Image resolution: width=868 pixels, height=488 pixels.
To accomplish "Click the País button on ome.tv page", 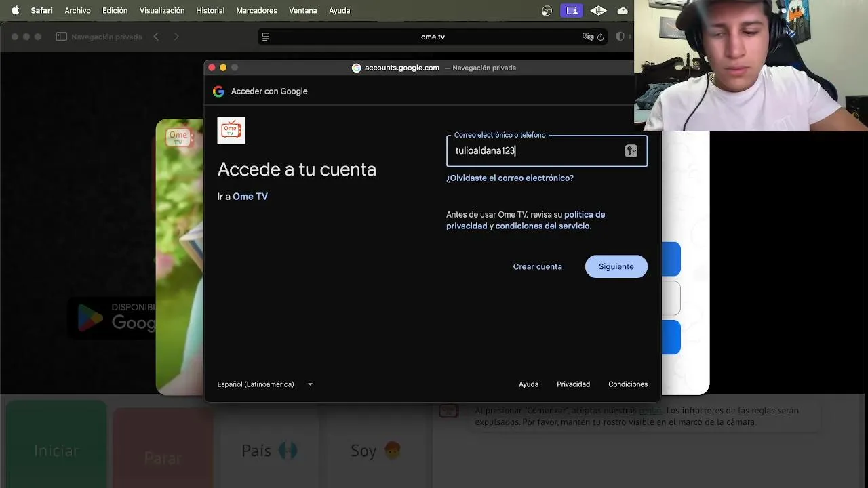I will [x=269, y=447].
